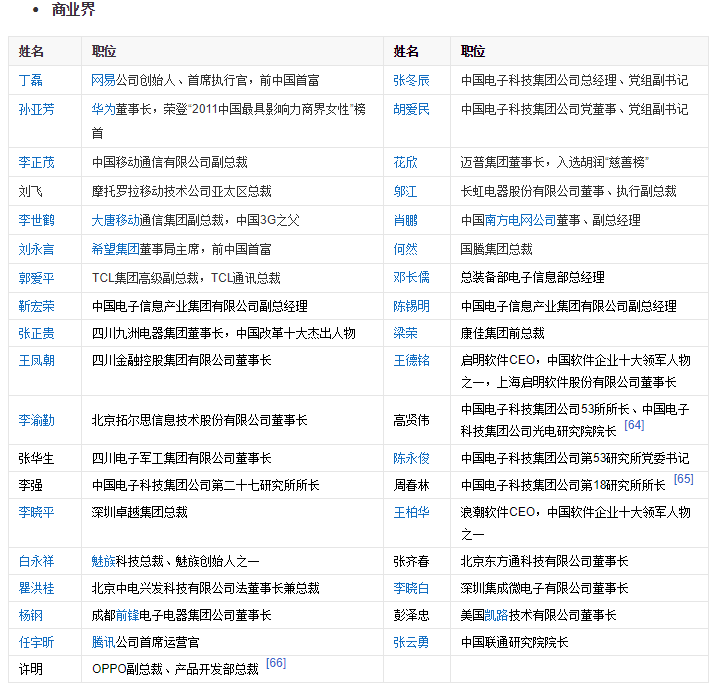This screenshot has height=684, width=712.
Task: Open the 花欣 name link
Action: (405, 162)
